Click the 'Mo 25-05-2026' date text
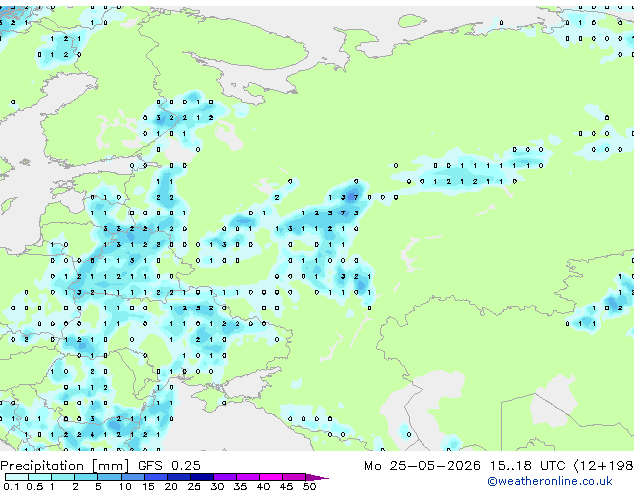This screenshot has width=634, height=490. tap(422, 466)
